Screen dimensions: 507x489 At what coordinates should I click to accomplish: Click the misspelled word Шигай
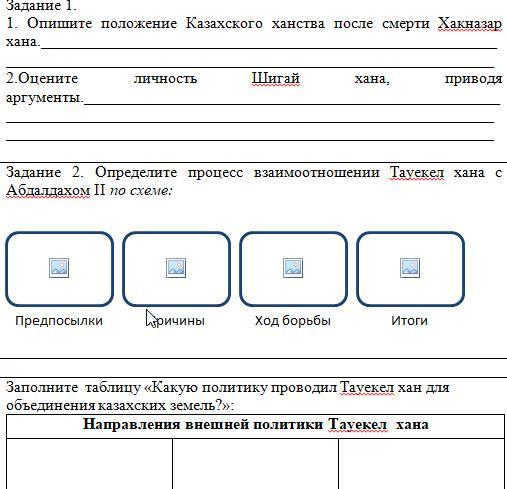click(276, 79)
